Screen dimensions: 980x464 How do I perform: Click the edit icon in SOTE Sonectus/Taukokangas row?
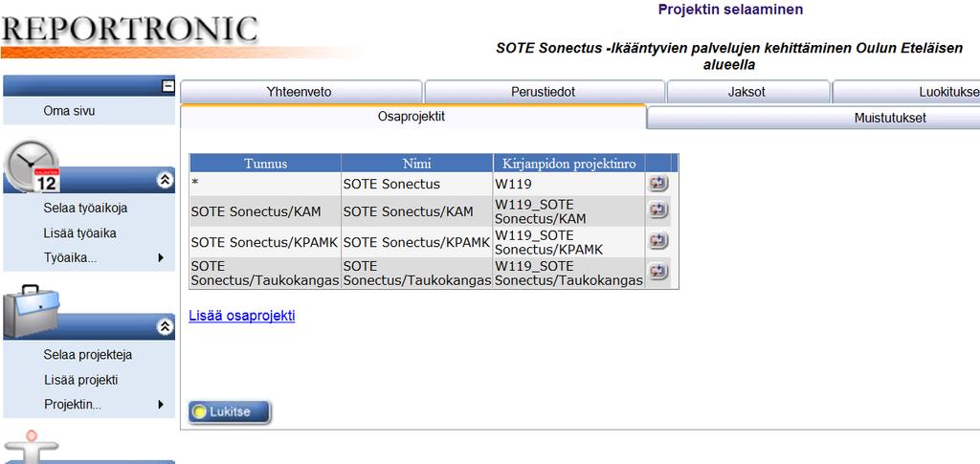(658, 271)
